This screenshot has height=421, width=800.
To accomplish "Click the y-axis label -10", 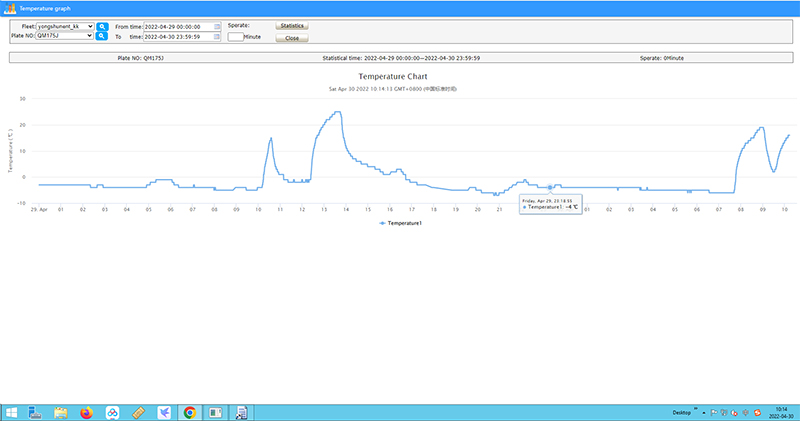I will (21, 203).
